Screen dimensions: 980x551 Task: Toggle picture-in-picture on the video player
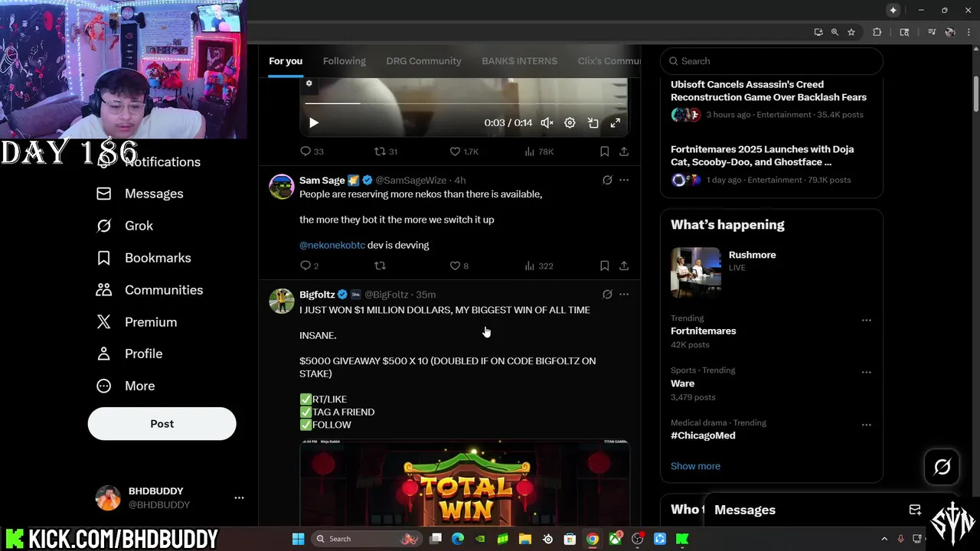[593, 122]
